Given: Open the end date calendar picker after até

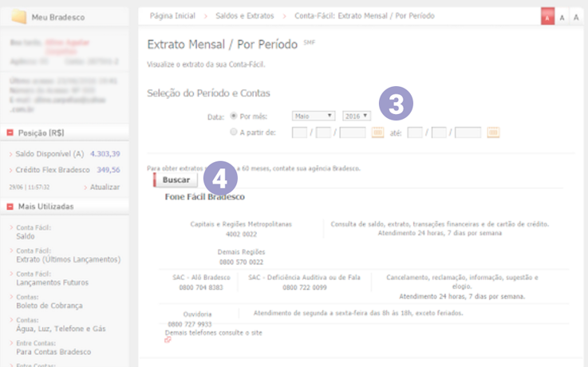Looking at the screenshot, I should (x=493, y=132).
